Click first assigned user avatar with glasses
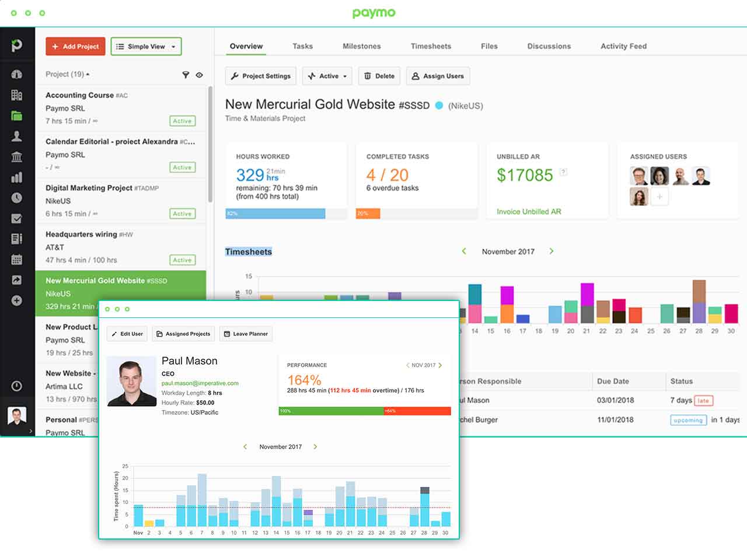The height and width of the screenshot is (560, 747). (x=639, y=176)
